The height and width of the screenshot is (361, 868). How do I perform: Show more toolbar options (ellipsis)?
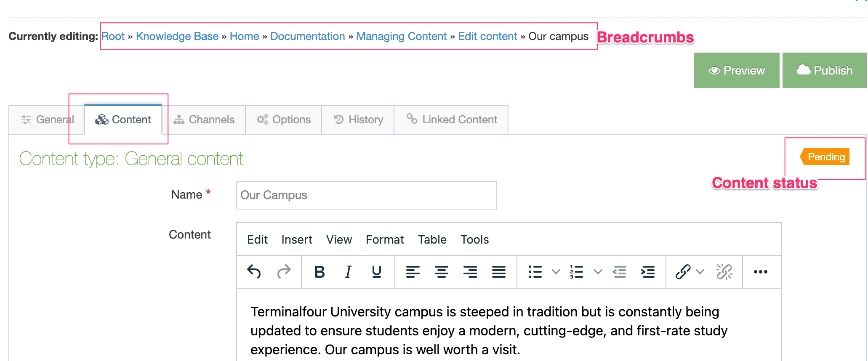(760, 272)
